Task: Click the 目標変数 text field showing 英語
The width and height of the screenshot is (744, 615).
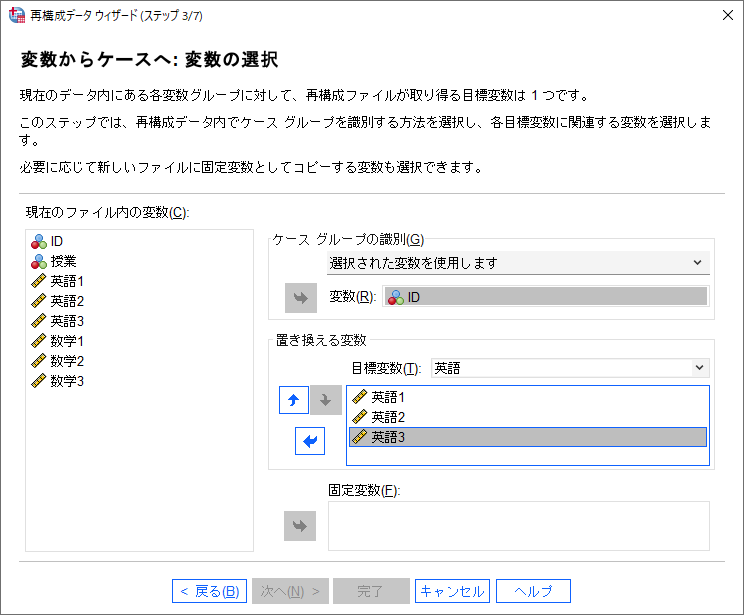Action: tap(560, 368)
